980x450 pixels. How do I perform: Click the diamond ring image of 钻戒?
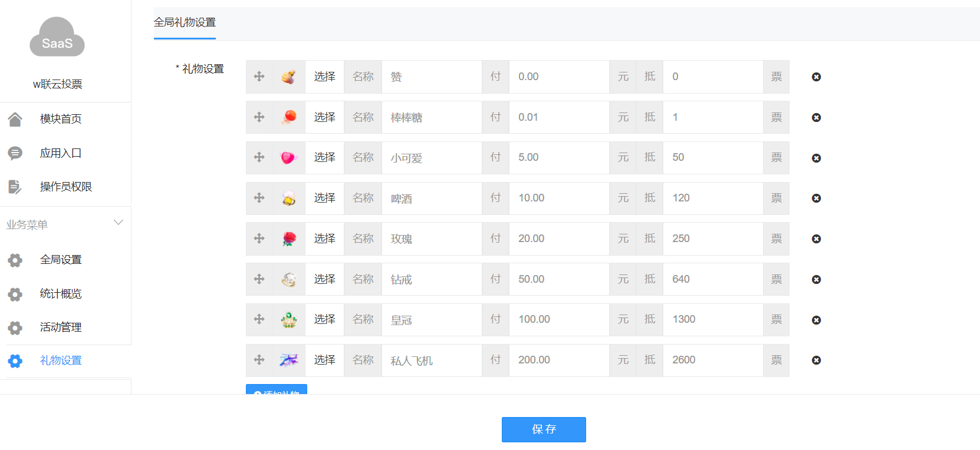click(x=289, y=279)
